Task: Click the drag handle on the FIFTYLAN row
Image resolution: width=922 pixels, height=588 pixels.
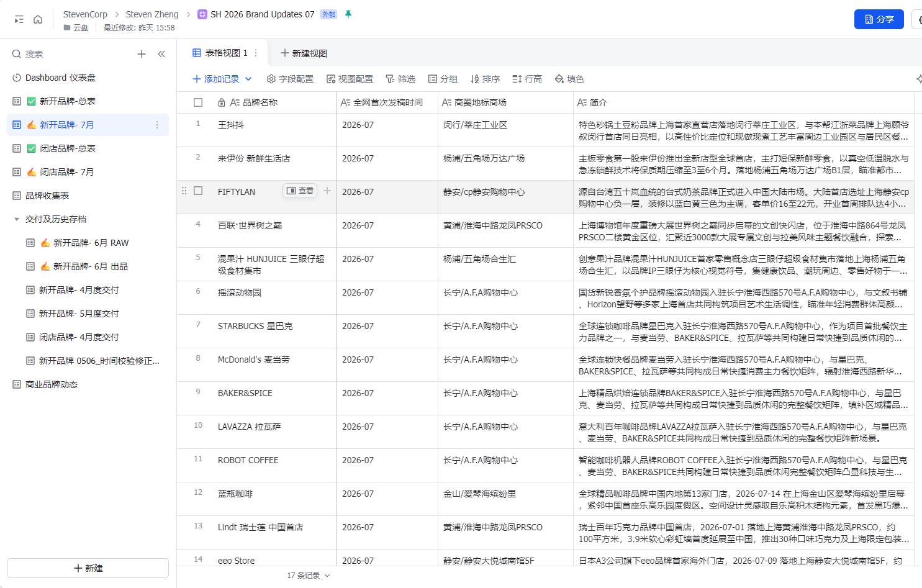Action: click(184, 191)
